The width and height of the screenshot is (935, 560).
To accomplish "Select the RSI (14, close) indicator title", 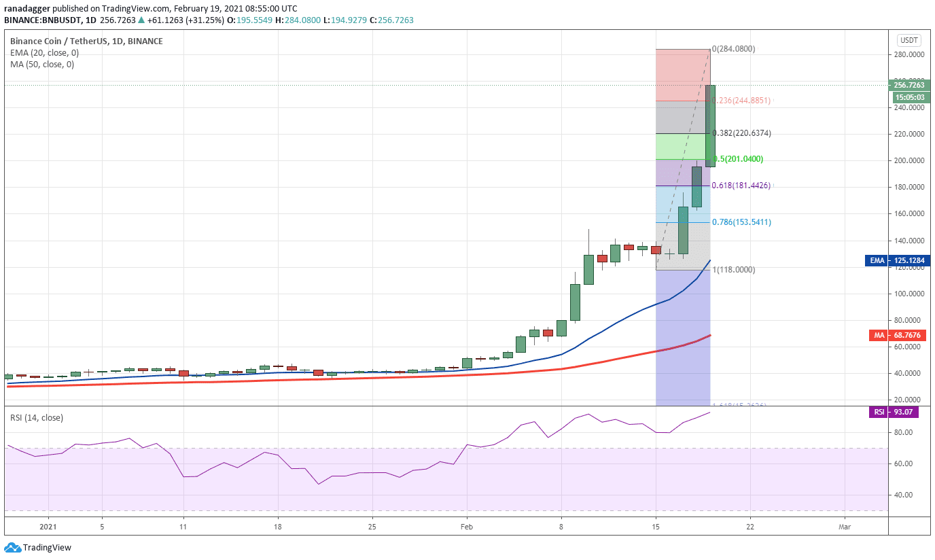I will click(37, 417).
